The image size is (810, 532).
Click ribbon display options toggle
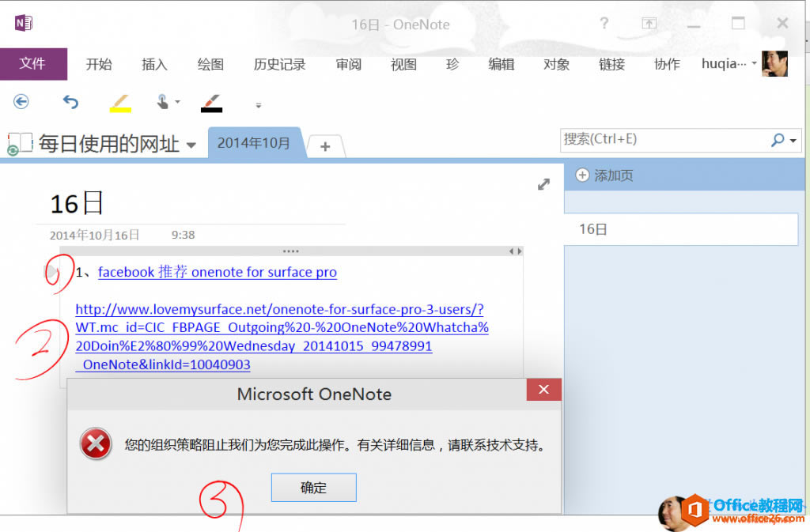(649, 24)
